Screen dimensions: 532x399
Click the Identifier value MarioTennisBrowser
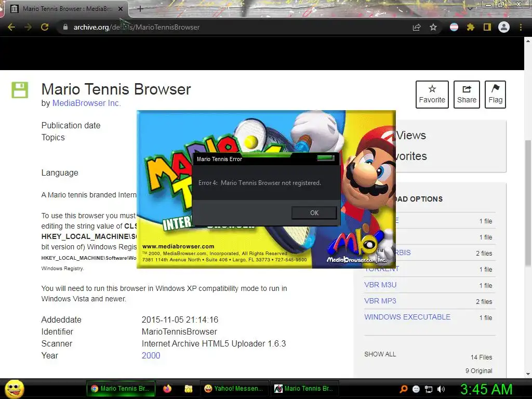pos(179,331)
